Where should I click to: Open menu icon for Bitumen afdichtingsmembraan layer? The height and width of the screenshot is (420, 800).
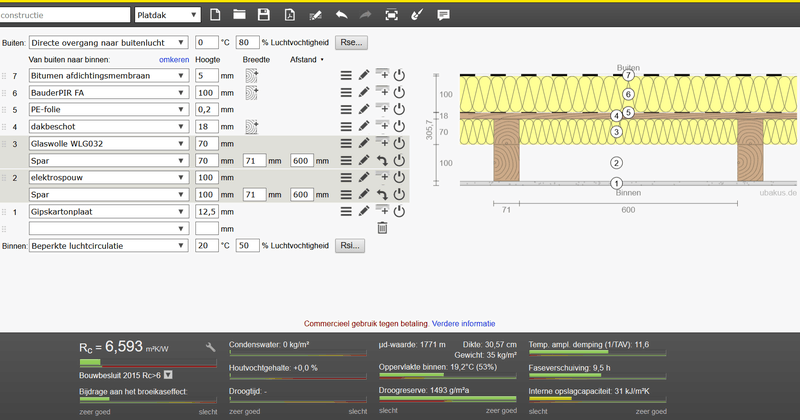[346, 76]
